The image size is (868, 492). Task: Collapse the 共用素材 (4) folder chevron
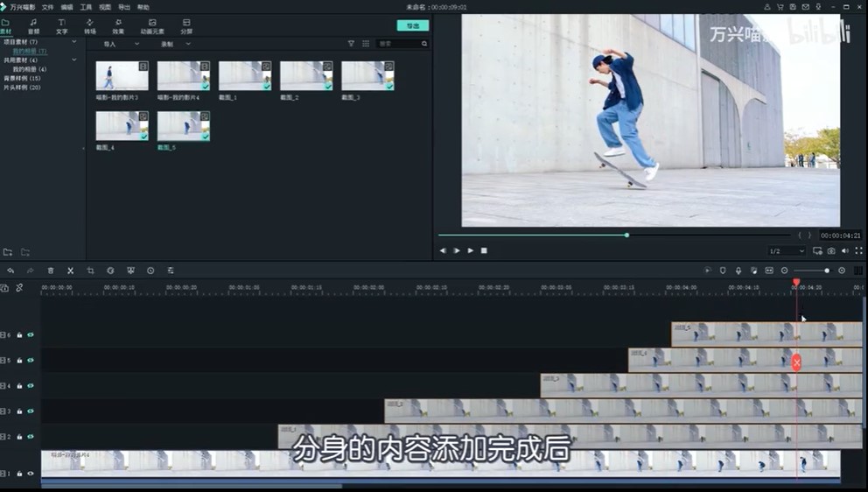click(74, 60)
